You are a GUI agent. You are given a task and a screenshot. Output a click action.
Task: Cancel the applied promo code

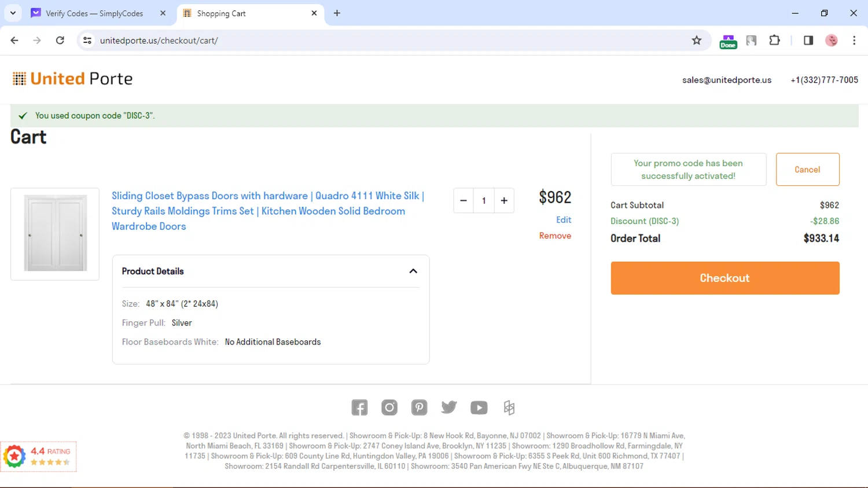807,170
